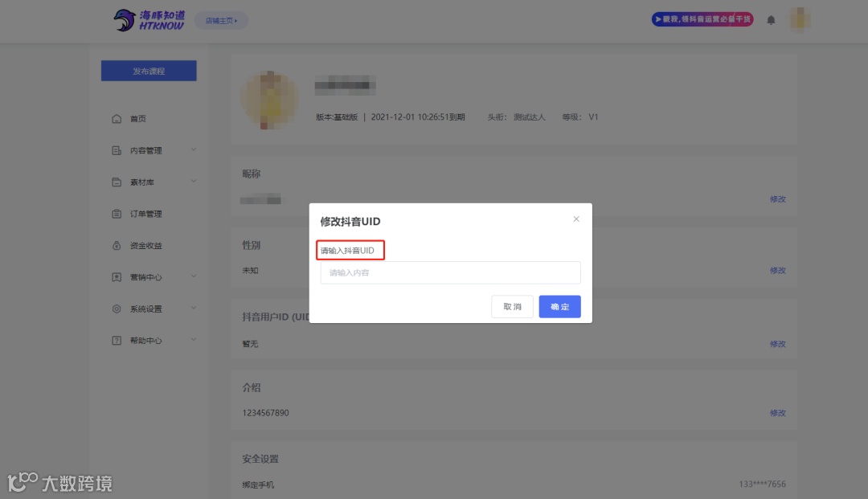Click the 等级: V1 text
This screenshot has width=868, height=499.
[x=579, y=117]
